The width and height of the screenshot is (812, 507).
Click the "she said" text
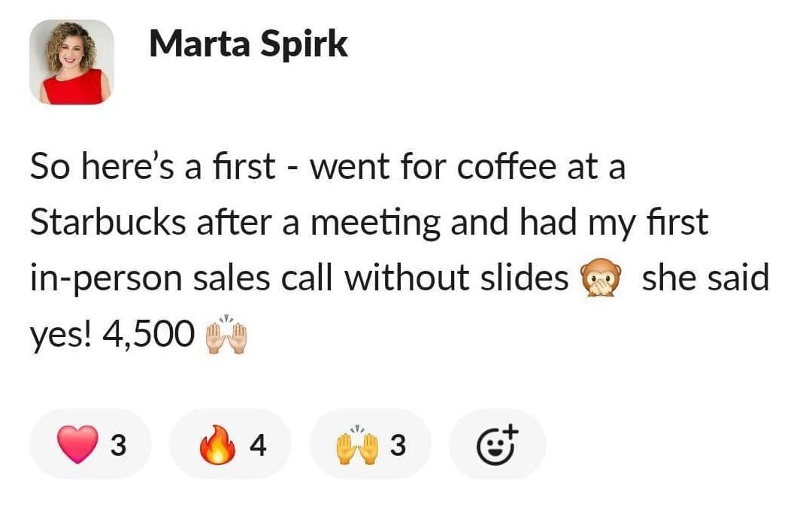coord(705,278)
